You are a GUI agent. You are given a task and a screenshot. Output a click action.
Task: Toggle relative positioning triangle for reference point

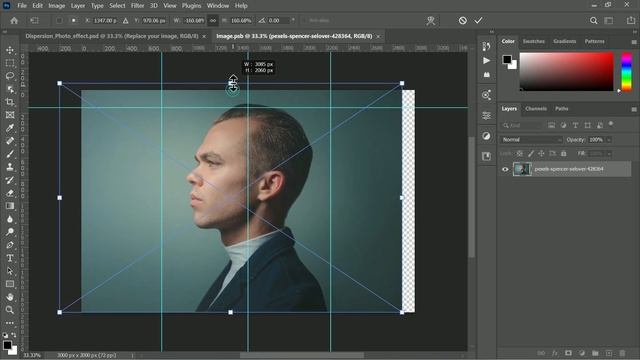point(125,20)
